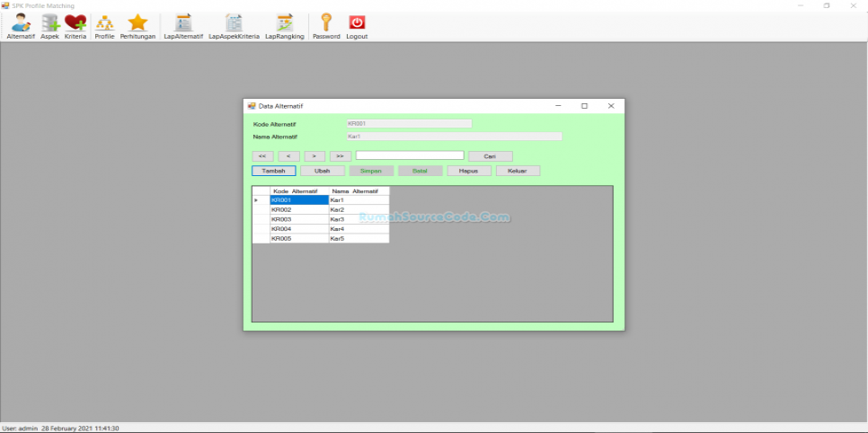Click the Kode Alternatif column header
This screenshot has width=868, height=433.
point(299,191)
